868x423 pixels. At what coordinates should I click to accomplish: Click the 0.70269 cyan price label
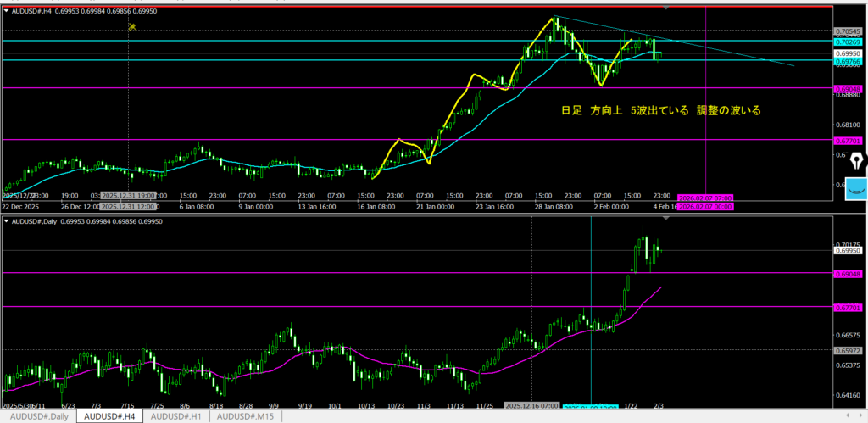coord(848,42)
